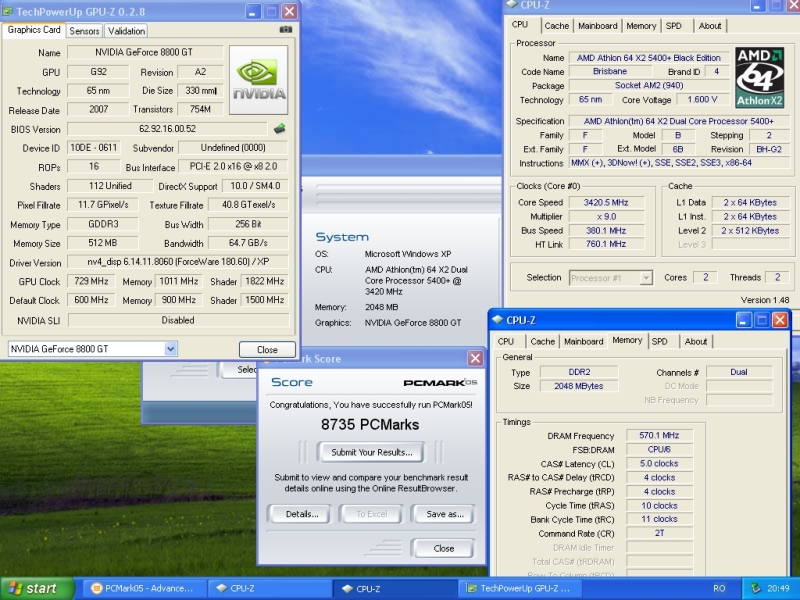The height and width of the screenshot is (600, 800).
Task: Click the PCMark05 logo in score dialog
Action: click(x=440, y=383)
